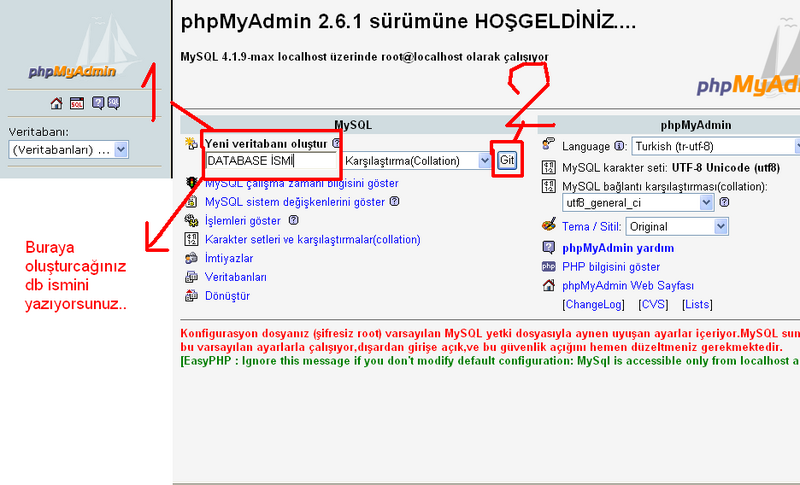Click the Dönüştür export icon

pos(191,296)
